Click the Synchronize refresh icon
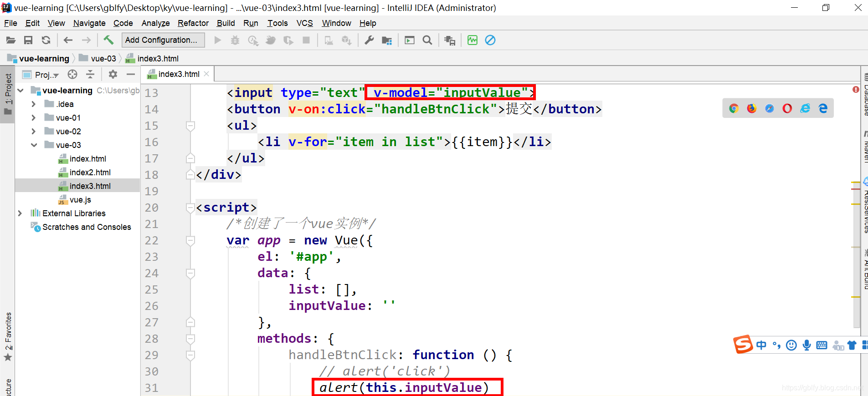The width and height of the screenshot is (868, 396). pos(46,41)
